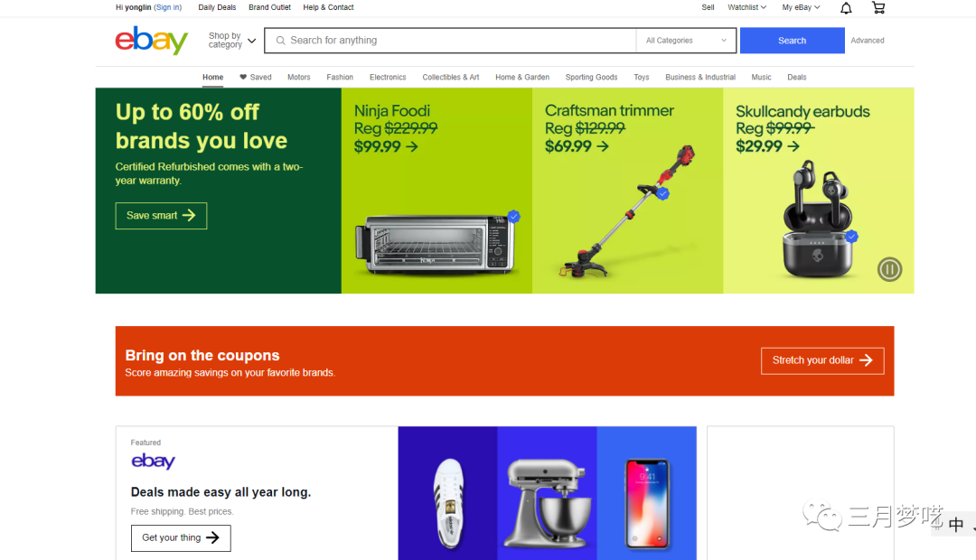This screenshot has height=560, width=976.
Task: Expand the Shop by category dropdown
Action: 232,41
